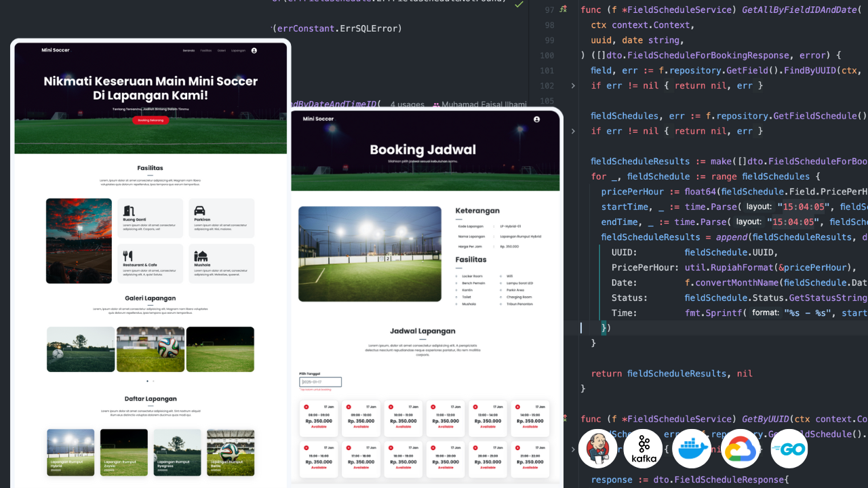Open Lapangan in the landing page navbar
This screenshot has height=488, width=868.
click(238, 51)
